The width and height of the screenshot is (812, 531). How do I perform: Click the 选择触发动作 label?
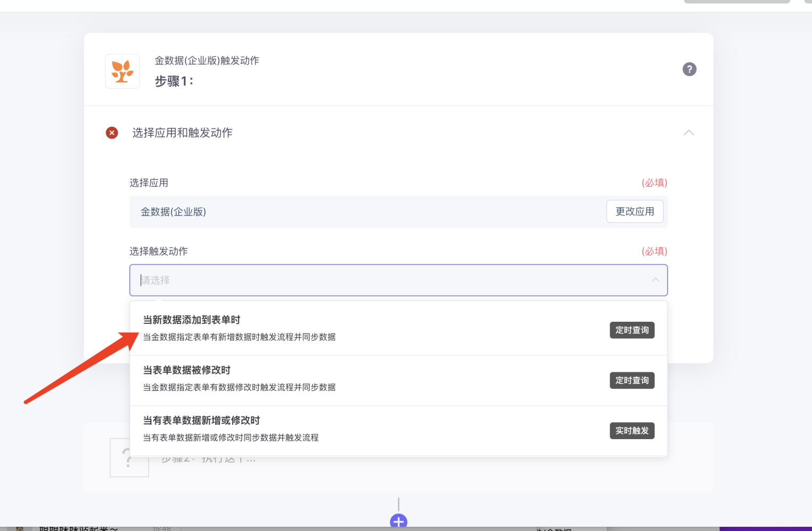tap(159, 251)
